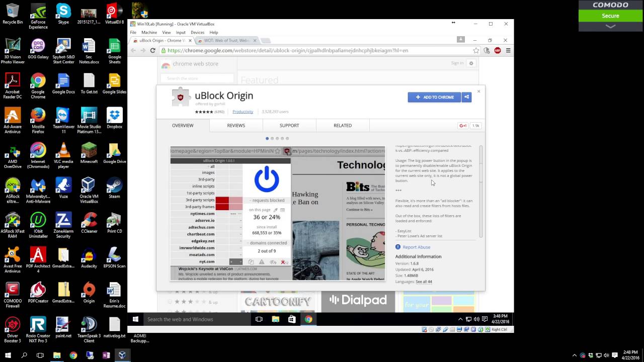Viewport: 644px width, 362px height.
Task: Show hidden guest tray icons chevron
Action: pos(460,319)
